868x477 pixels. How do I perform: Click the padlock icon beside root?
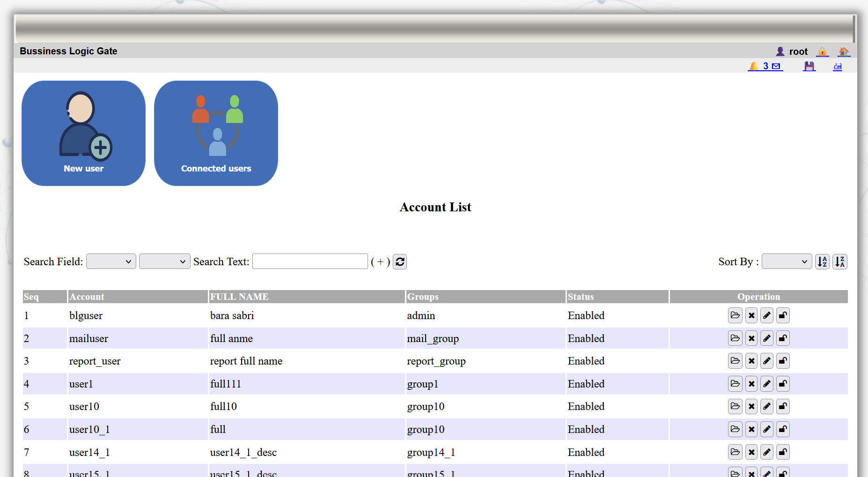click(x=822, y=52)
